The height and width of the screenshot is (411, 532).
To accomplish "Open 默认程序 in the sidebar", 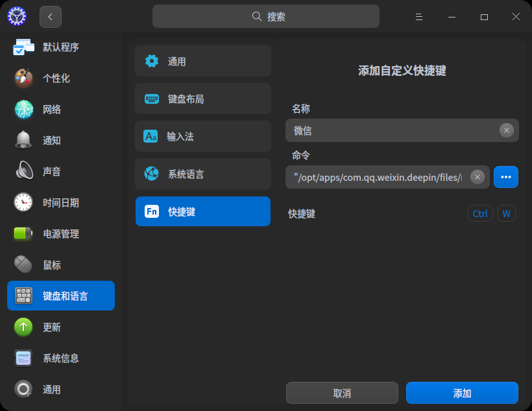I will pos(61,47).
